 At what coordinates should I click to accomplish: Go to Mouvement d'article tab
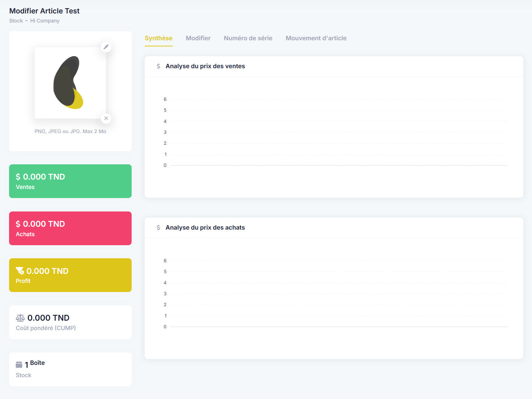pos(316,38)
